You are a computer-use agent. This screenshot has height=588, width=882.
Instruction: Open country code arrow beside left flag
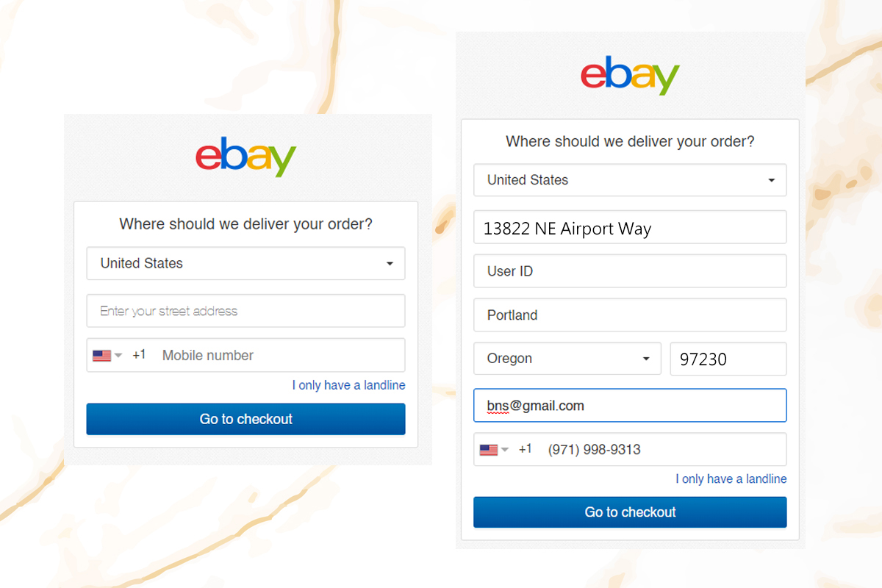pyautogui.click(x=118, y=356)
